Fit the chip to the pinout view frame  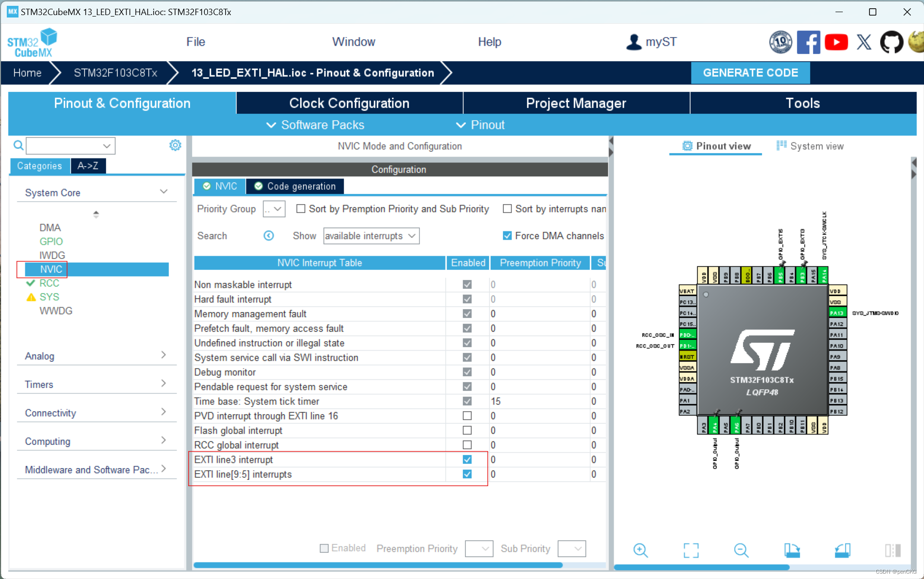point(691,550)
